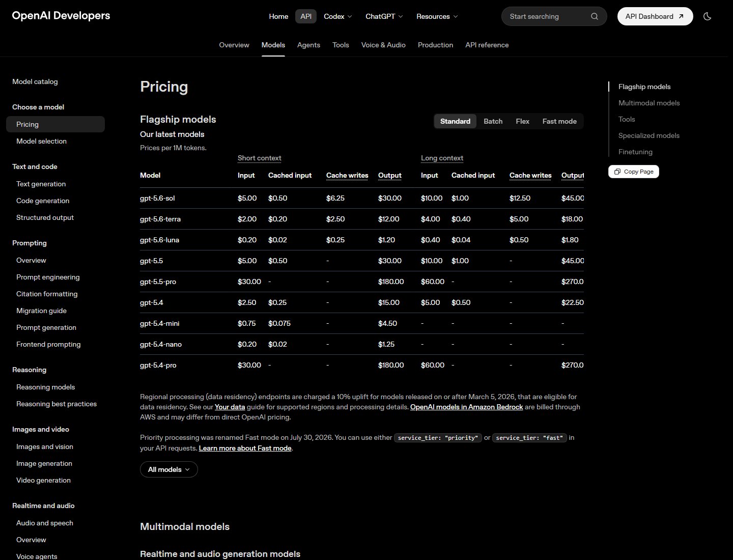
Task: Click the OpenAI Developers logo
Action: 61,16
